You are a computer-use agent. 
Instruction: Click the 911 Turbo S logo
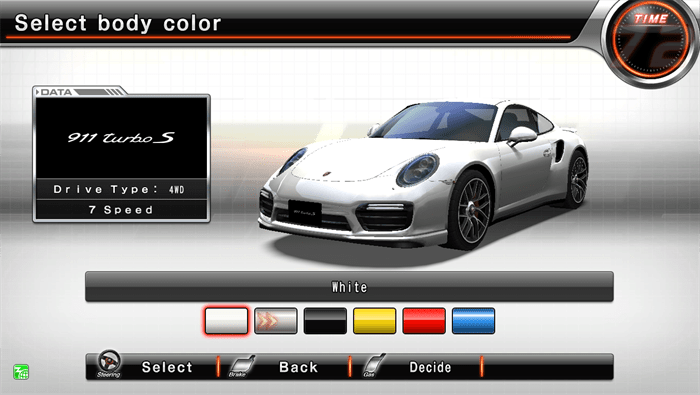pyautogui.click(x=121, y=137)
